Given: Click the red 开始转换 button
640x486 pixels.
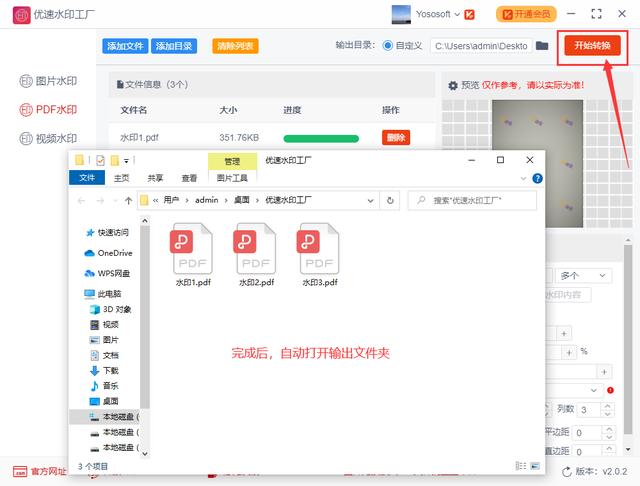Looking at the screenshot, I should pos(592,45).
